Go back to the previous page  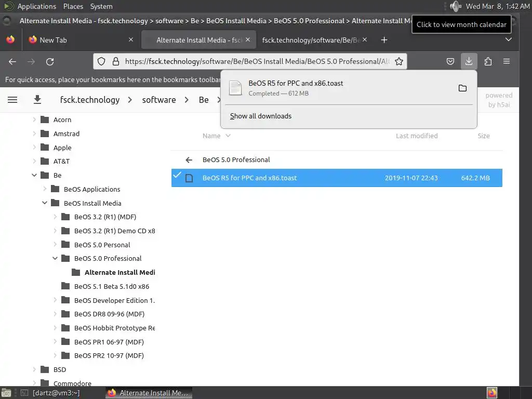[x=12, y=61]
